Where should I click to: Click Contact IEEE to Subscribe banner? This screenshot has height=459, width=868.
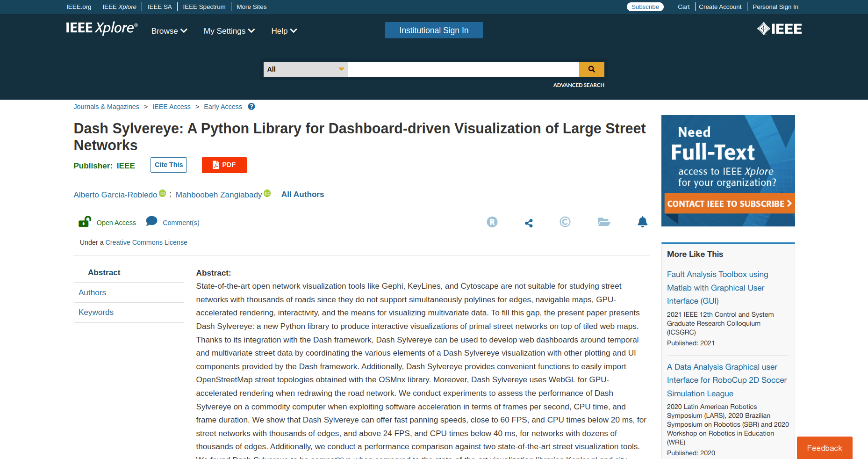pos(729,204)
